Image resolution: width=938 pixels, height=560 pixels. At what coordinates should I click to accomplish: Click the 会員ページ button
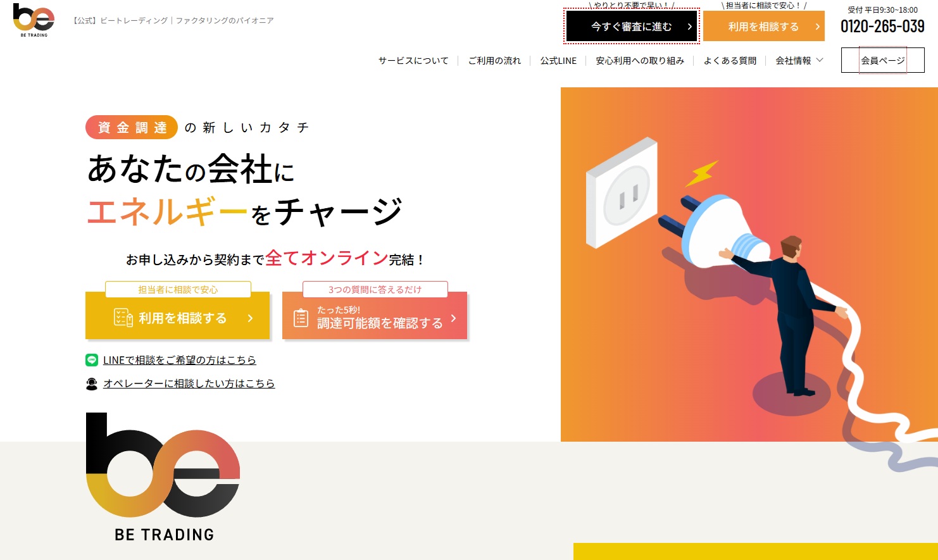[x=882, y=60]
